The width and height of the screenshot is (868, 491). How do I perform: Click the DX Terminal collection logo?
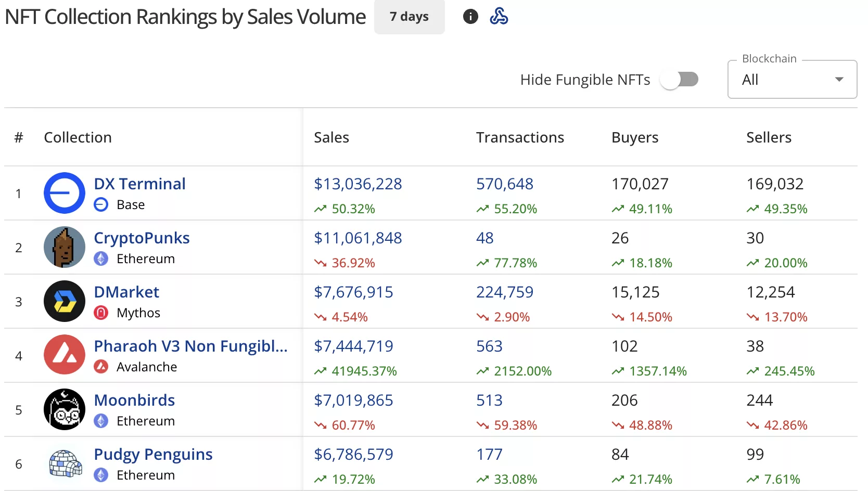coord(65,193)
